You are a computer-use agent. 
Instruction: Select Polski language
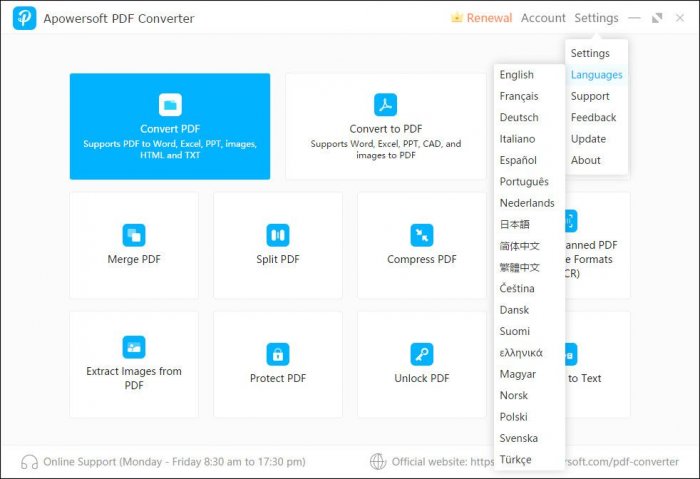pos(529,417)
